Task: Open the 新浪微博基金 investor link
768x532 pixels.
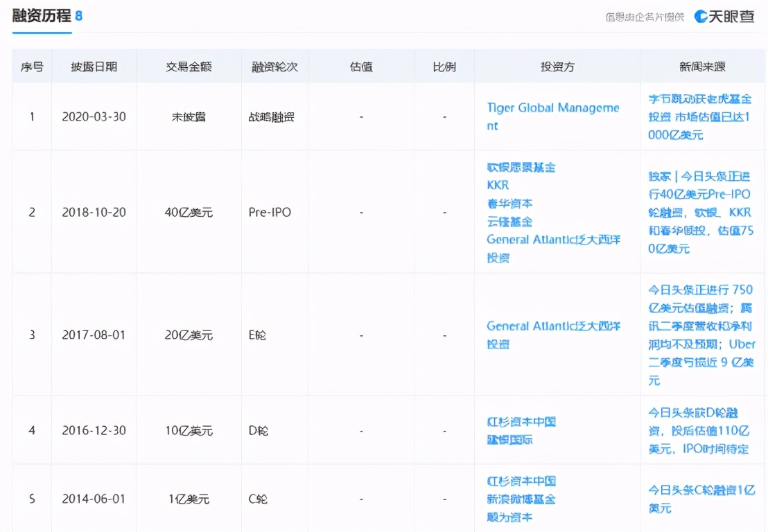Action: pyautogui.click(x=521, y=499)
